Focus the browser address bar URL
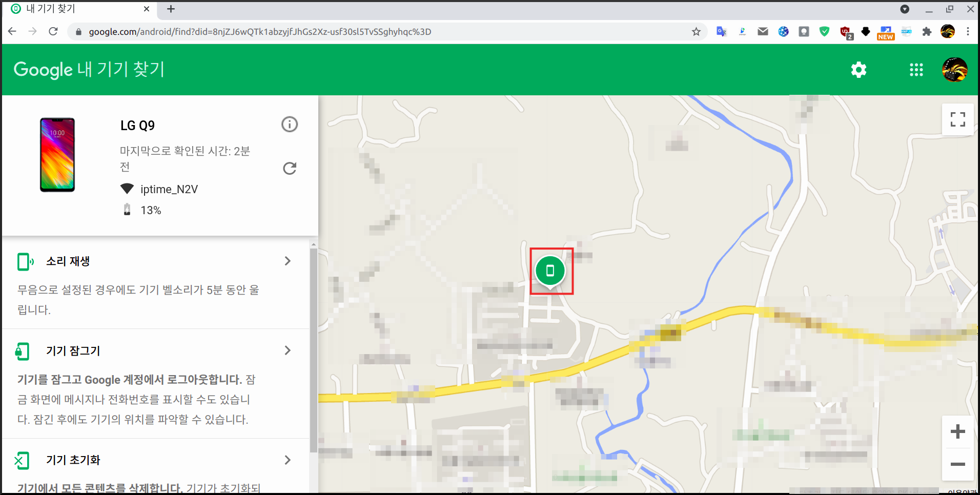This screenshot has width=980, height=495. coord(260,32)
